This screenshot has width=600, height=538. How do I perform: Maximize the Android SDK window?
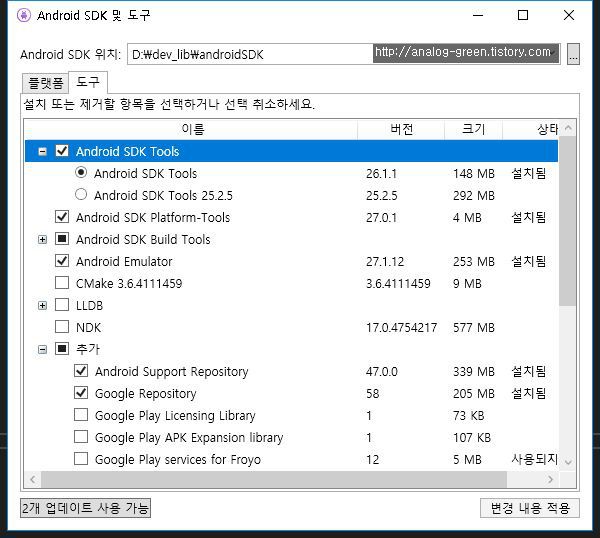[523, 15]
